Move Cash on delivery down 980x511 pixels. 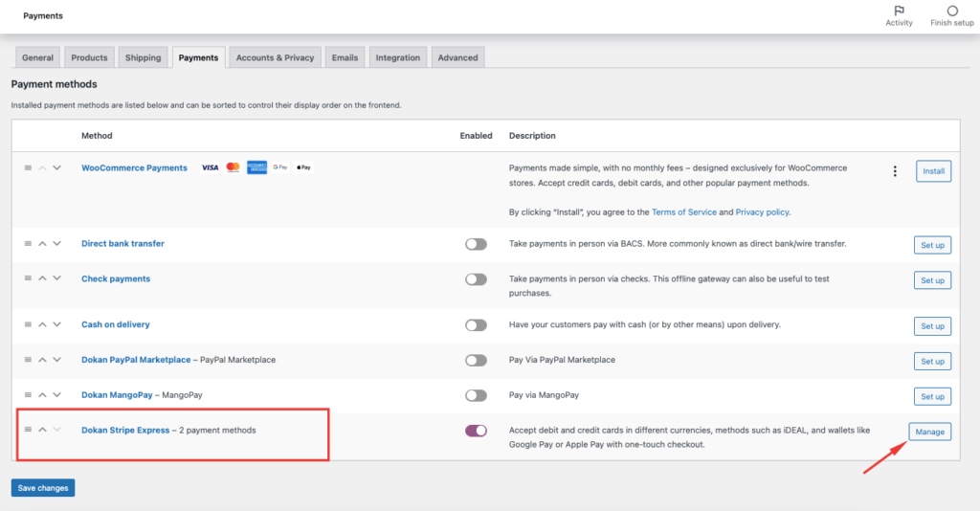(x=56, y=324)
